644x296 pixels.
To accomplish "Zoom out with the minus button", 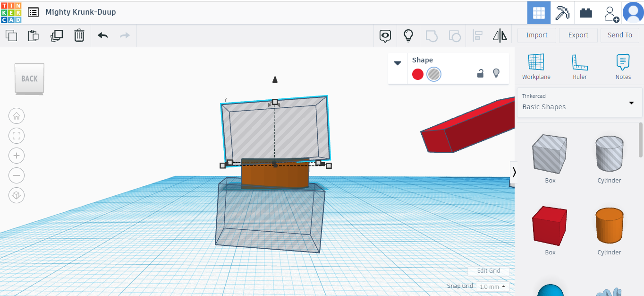I will 17,175.
